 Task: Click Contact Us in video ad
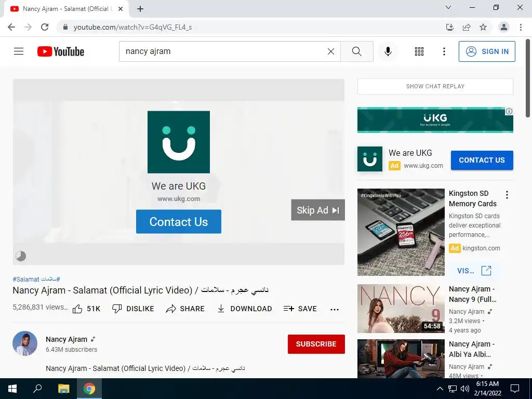179,221
